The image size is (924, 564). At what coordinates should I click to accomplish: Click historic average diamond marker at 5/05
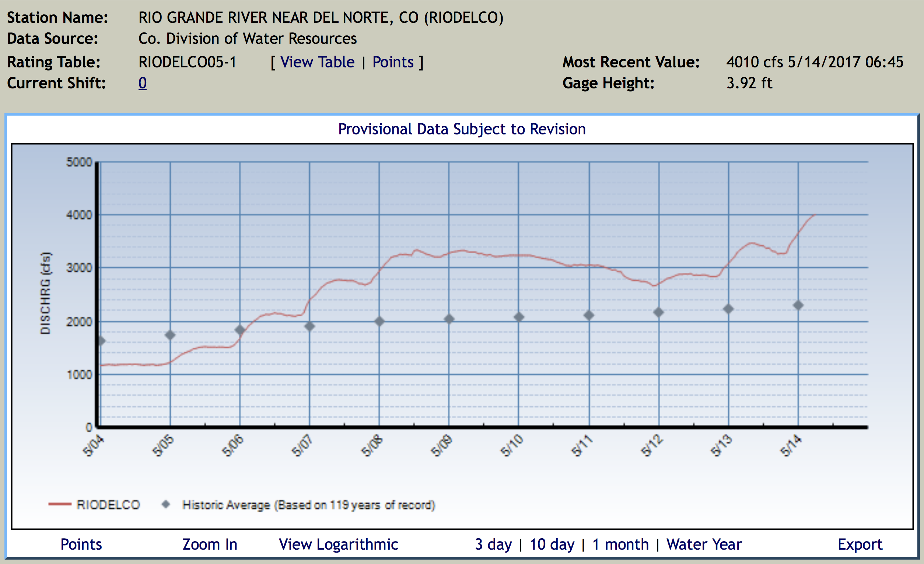tap(170, 335)
